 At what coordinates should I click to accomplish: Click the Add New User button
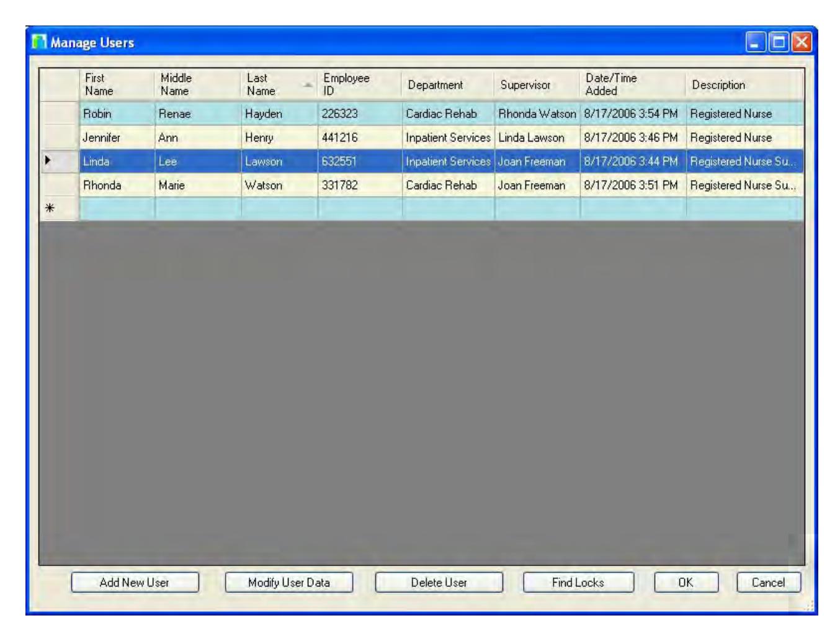135,583
